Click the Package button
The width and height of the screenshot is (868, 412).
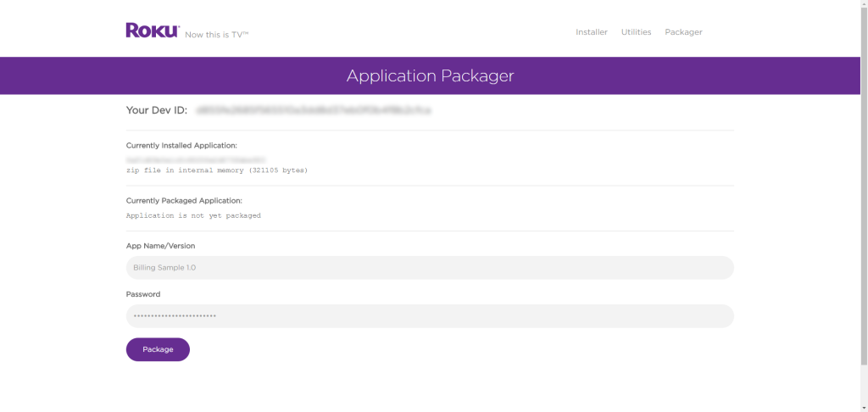pyautogui.click(x=158, y=349)
